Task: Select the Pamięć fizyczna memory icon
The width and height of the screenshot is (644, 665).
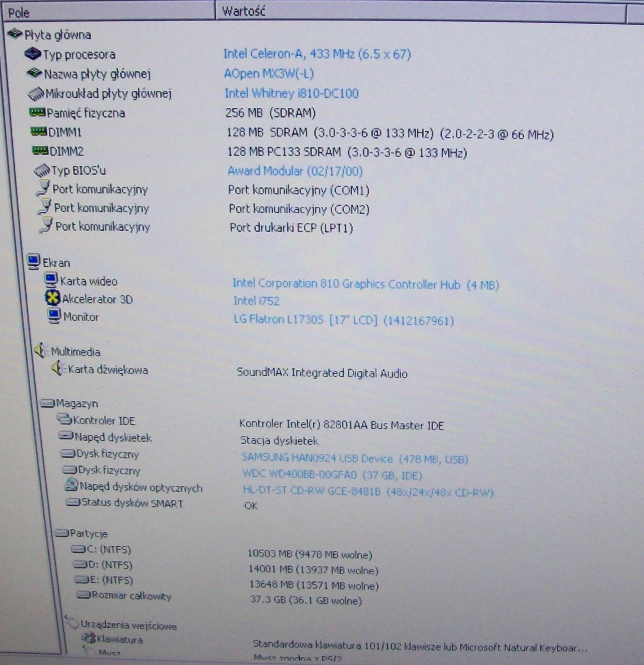Action: point(37,112)
